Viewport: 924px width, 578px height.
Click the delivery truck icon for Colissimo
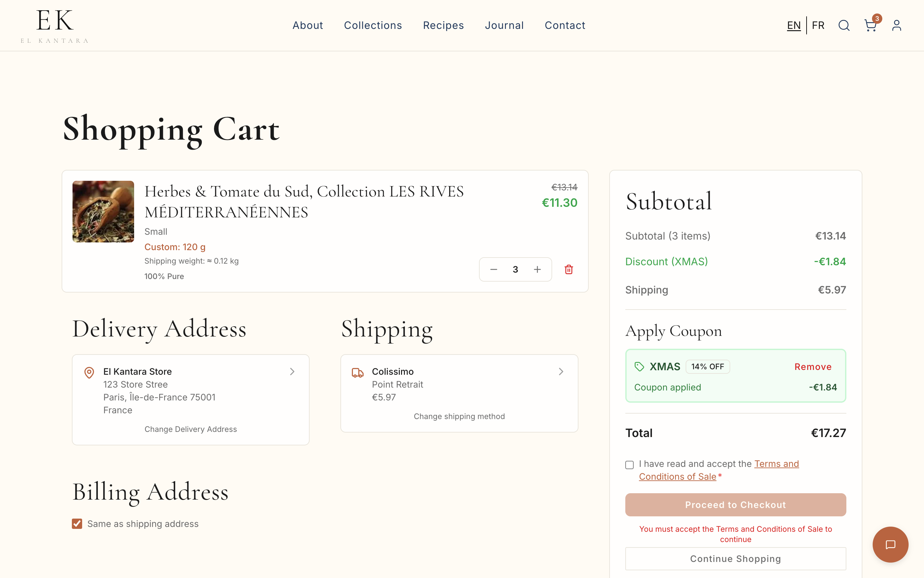357,373
